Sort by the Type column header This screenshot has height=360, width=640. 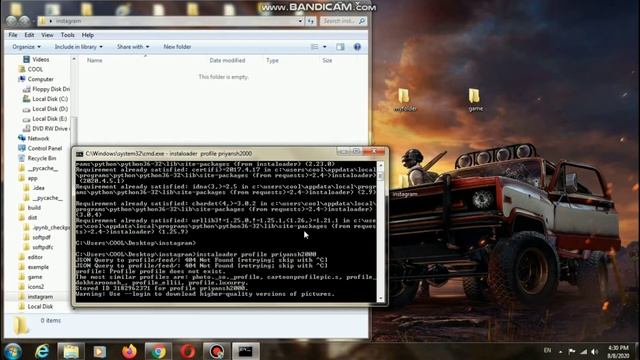click(x=272, y=60)
